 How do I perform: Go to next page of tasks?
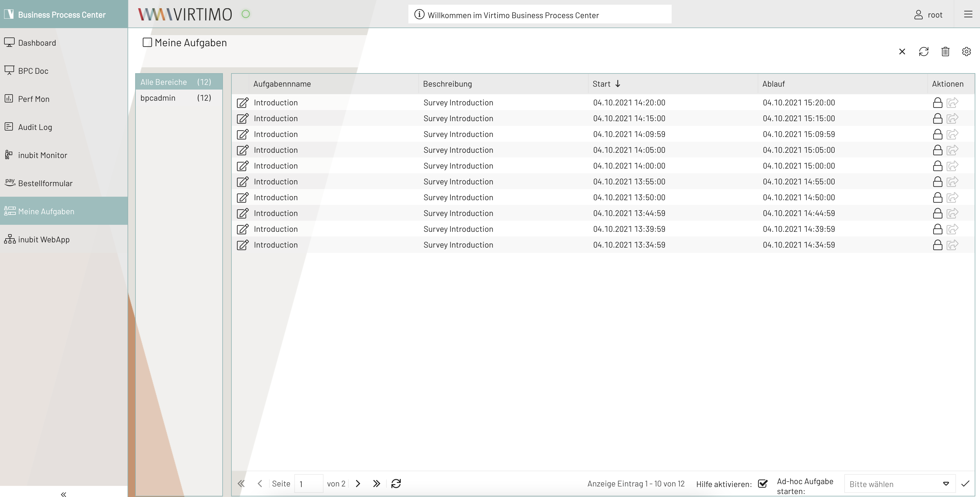tap(357, 484)
